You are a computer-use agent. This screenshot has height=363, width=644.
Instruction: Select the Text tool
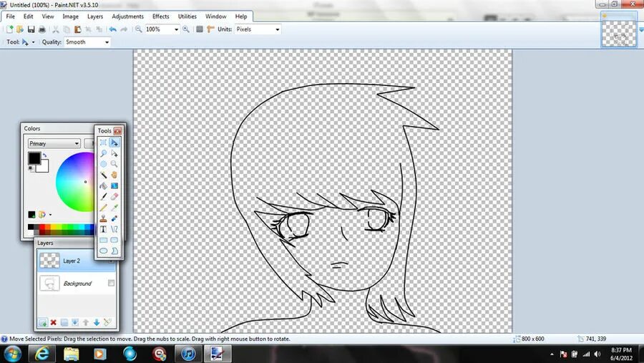104,229
